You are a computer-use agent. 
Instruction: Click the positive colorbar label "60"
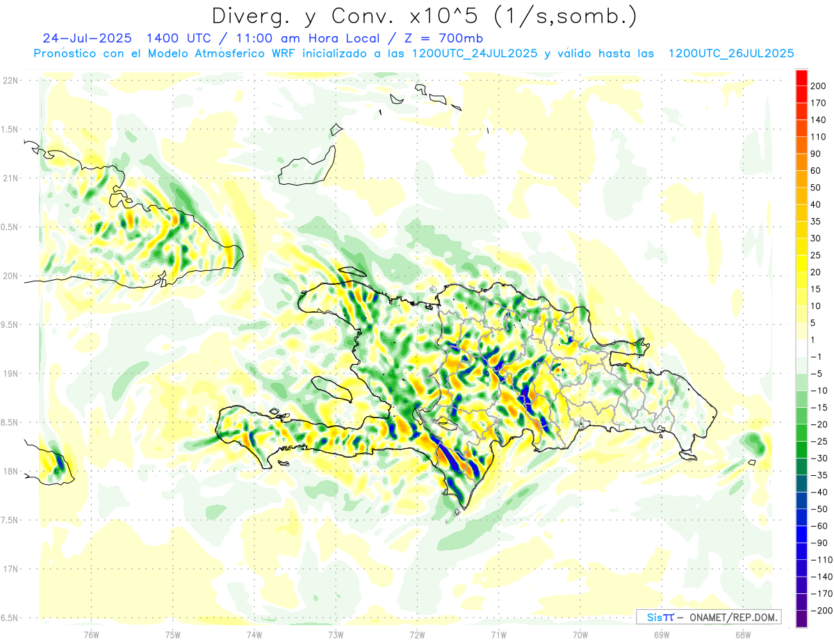coord(816,170)
